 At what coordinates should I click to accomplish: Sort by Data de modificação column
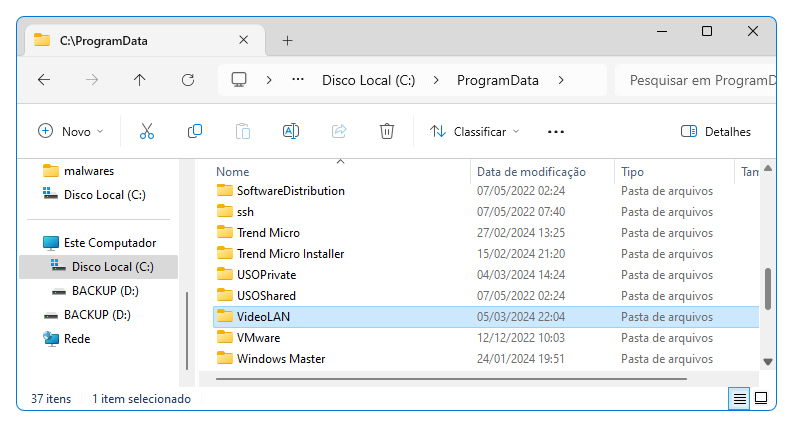click(531, 172)
